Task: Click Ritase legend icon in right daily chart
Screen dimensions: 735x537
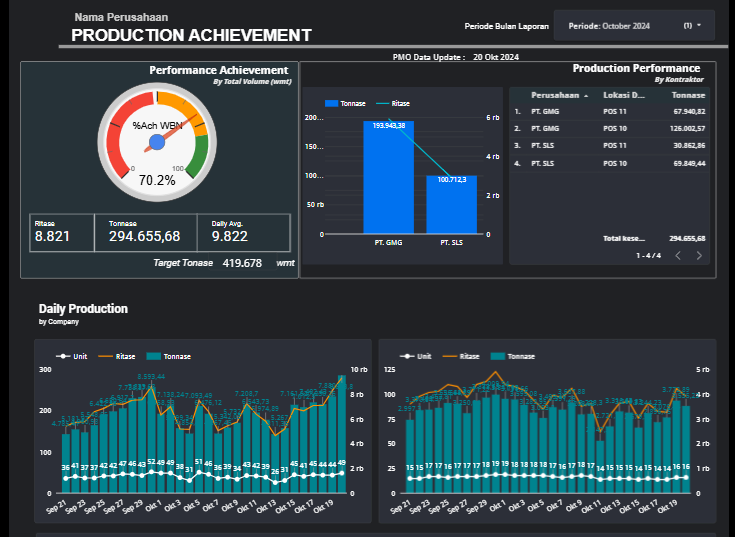Action: 449,356
